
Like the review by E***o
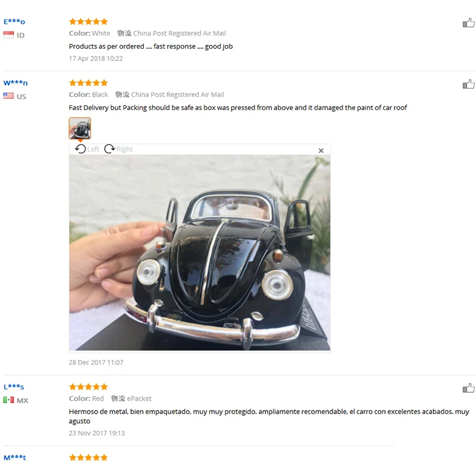(x=469, y=23)
